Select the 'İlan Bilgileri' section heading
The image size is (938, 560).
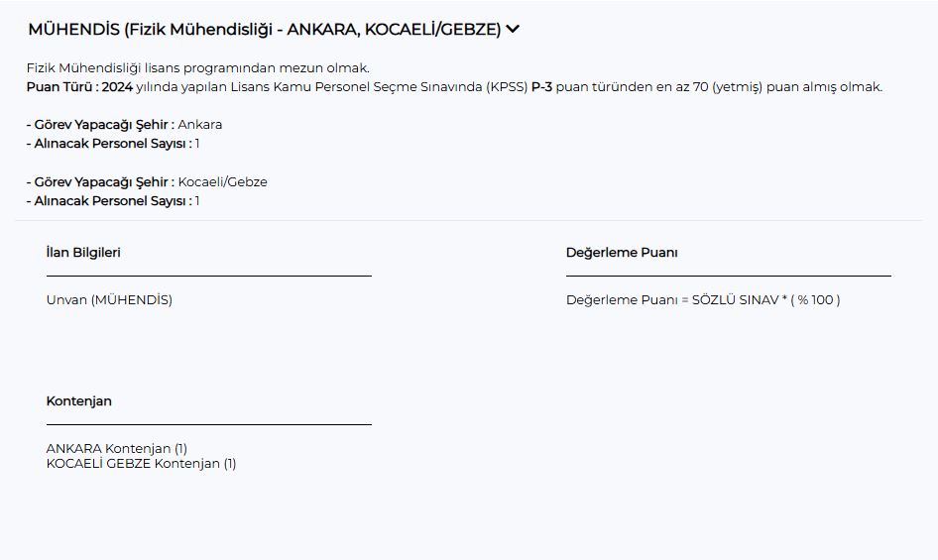click(83, 253)
